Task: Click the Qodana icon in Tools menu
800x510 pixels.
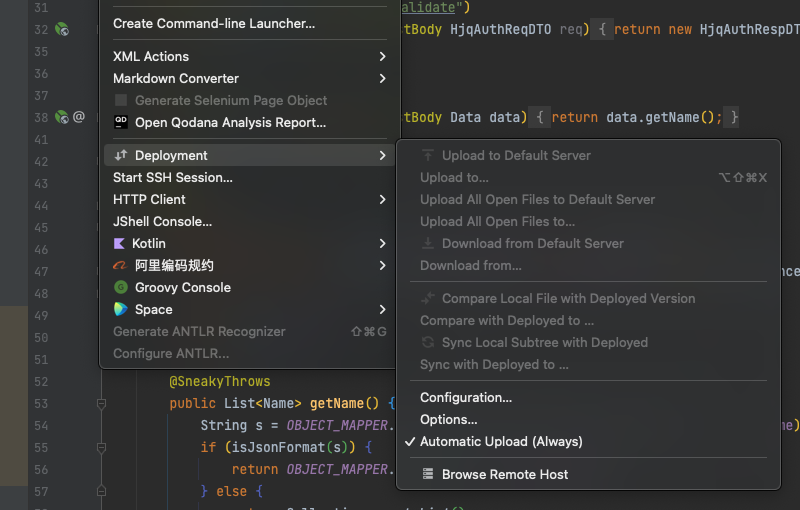Action: (121, 123)
